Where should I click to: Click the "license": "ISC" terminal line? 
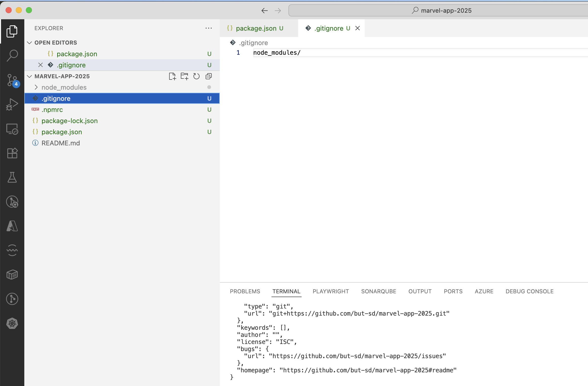click(x=267, y=342)
